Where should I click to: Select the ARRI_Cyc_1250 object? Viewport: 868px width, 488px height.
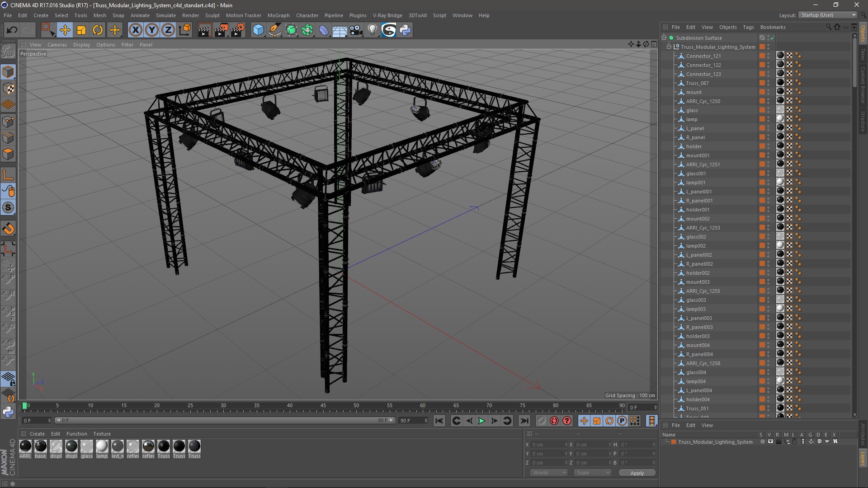click(703, 101)
